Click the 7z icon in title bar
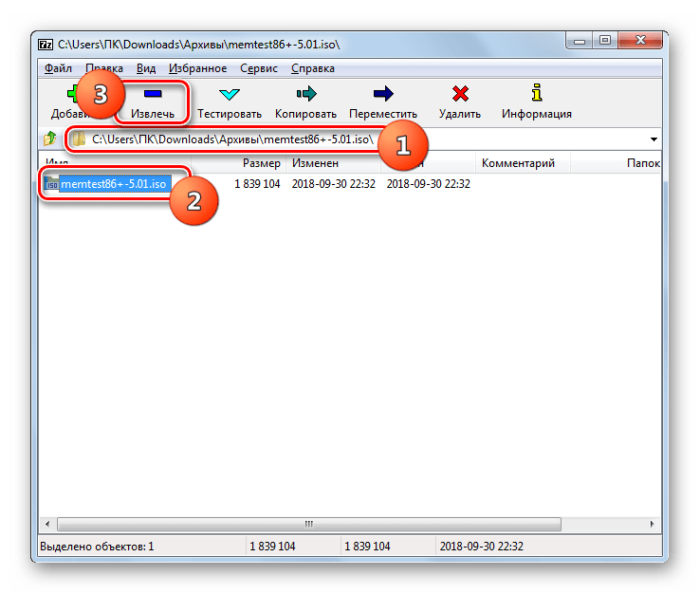Screen dimensions: 700x594 46,45
